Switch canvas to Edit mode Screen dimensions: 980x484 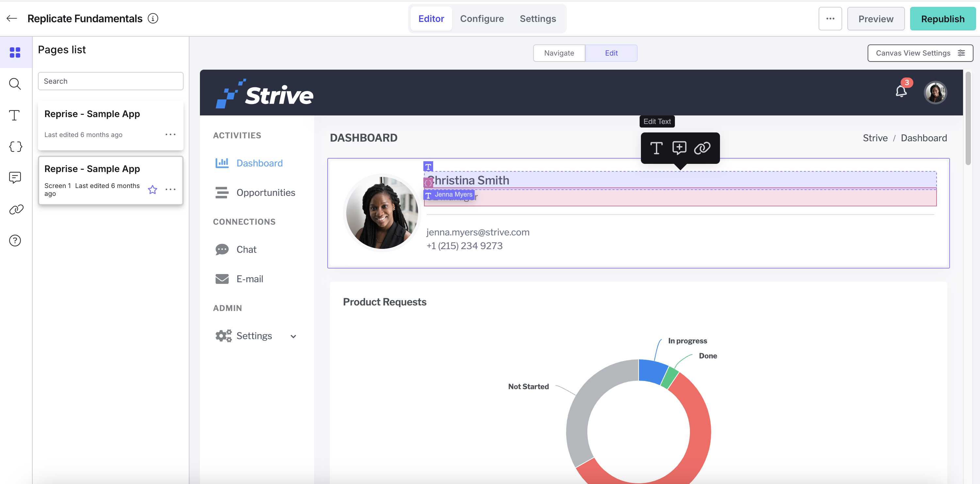[612, 53]
